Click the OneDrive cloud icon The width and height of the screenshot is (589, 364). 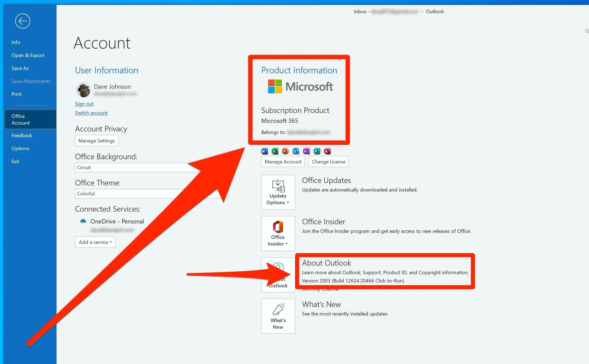pos(83,221)
